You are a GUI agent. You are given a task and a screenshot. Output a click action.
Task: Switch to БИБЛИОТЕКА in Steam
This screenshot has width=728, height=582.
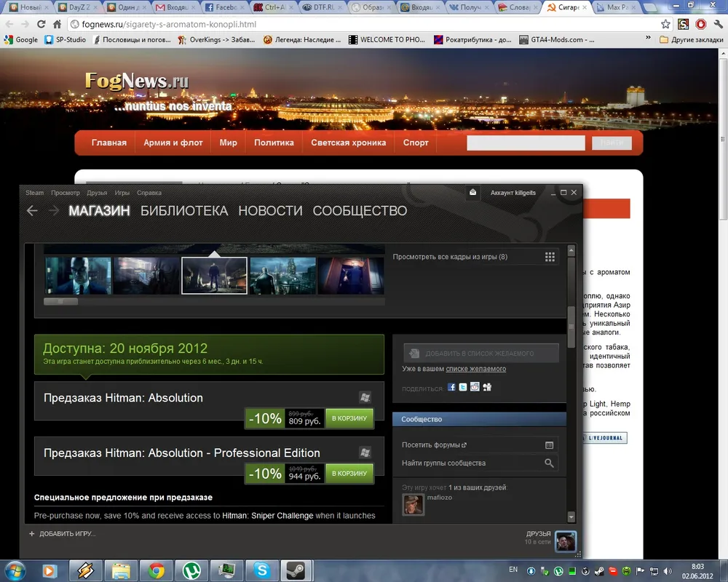coord(184,211)
